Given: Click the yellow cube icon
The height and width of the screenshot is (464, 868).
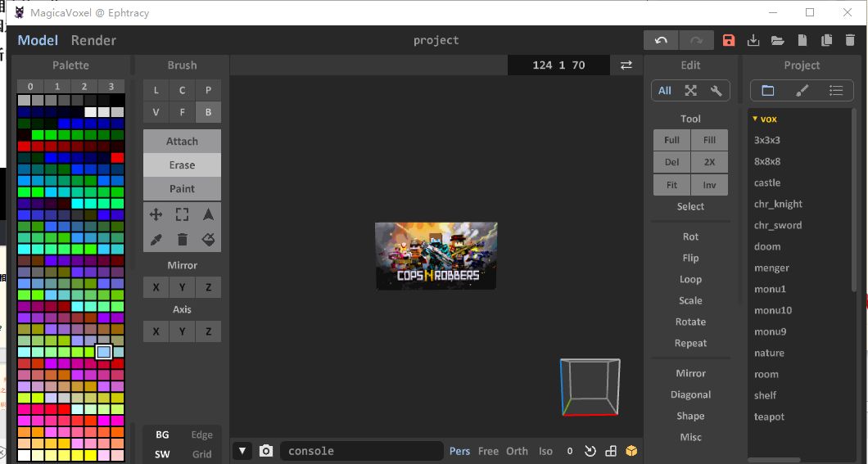Looking at the screenshot, I should pyautogui.click(x=631, y=451).
